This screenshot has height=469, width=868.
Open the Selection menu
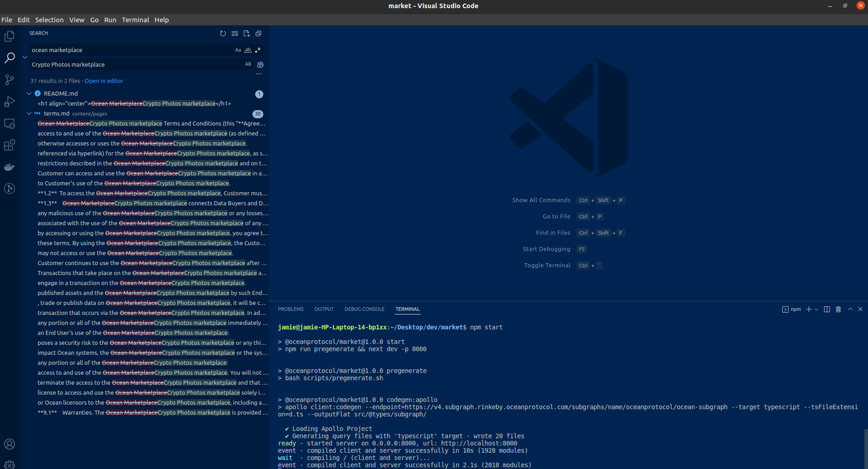coord(49,19)
